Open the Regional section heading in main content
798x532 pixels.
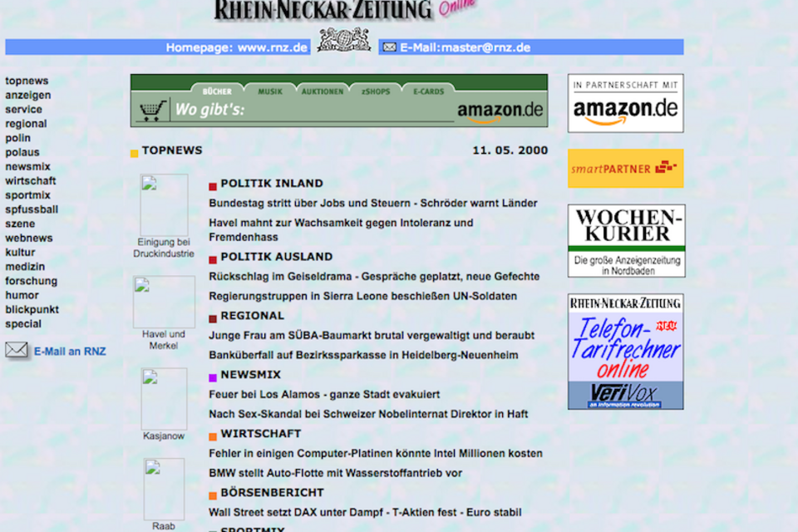click(x=253, y=316)
